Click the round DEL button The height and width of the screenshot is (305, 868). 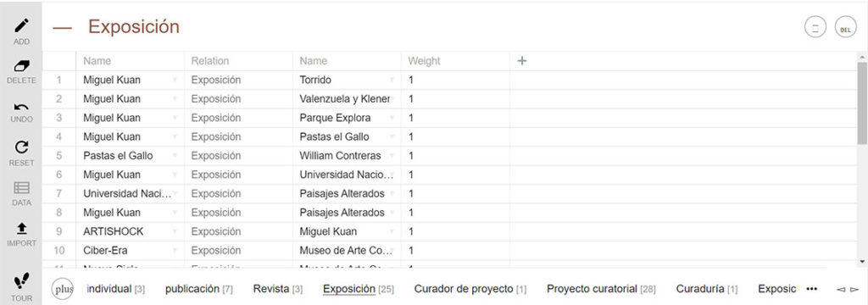tap(845, 27)
